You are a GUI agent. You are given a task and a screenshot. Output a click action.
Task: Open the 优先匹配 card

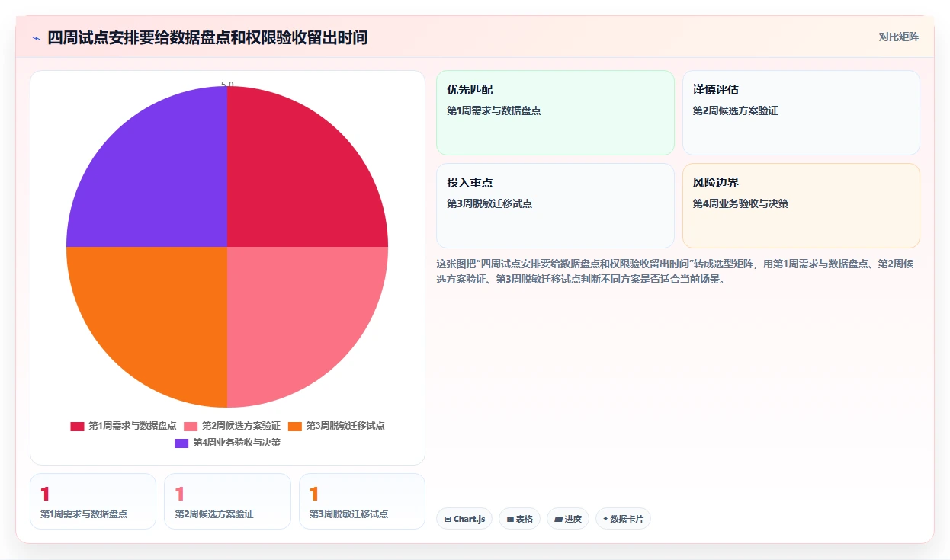coord(555,113)
